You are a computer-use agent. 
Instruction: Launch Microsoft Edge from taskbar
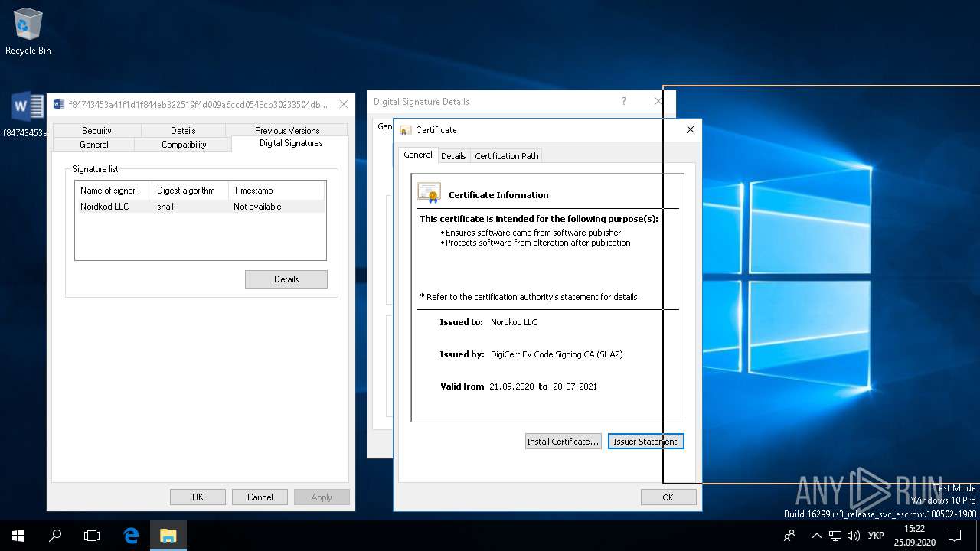131,536
